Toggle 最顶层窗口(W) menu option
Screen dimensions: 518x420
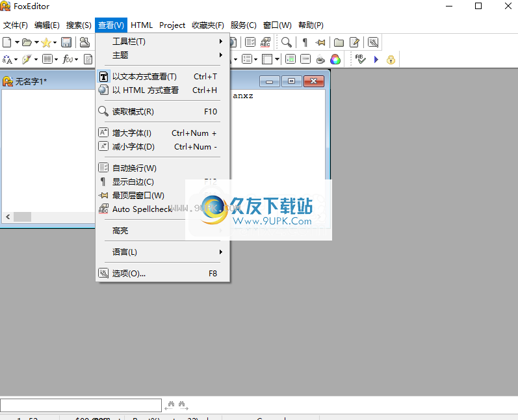162,195
